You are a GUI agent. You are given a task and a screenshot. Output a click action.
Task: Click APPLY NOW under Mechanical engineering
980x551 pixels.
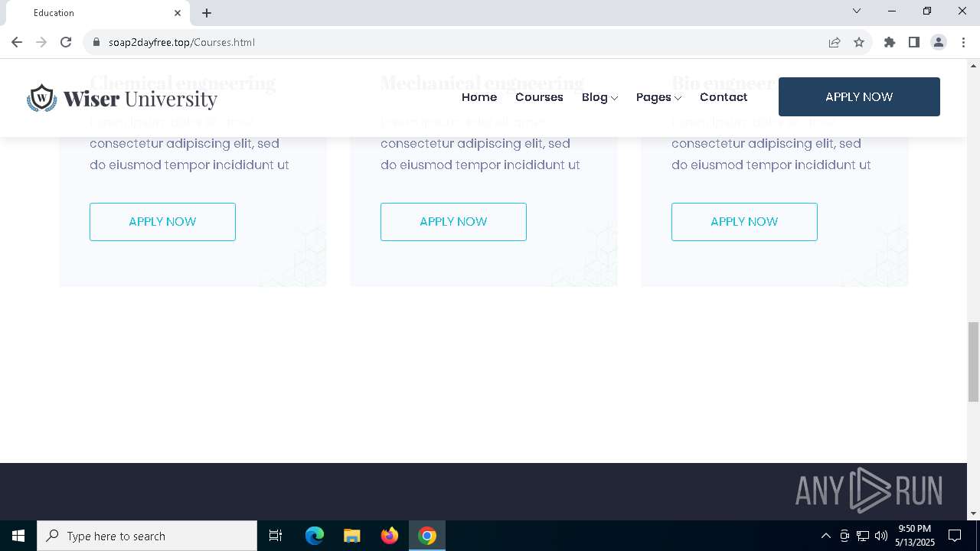[x=453, y=222]
